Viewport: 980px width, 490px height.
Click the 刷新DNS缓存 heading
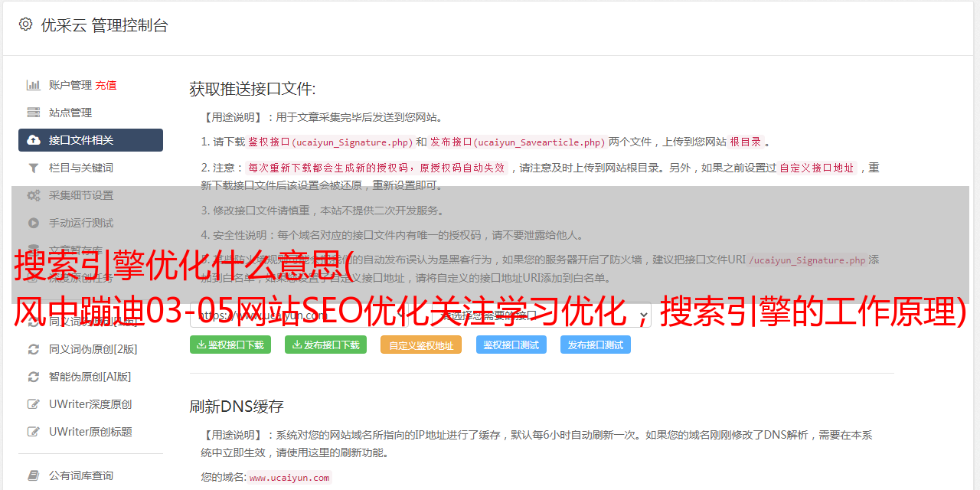(x=237, y=406)
